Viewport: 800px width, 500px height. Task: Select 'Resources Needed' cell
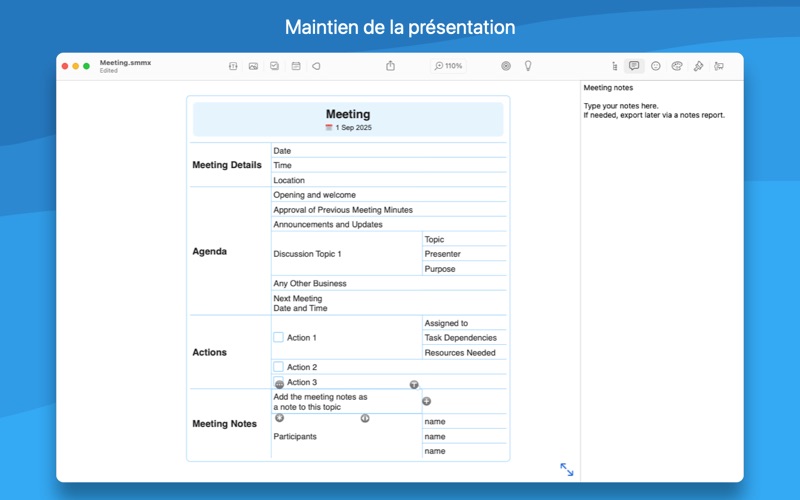[464, 353]
